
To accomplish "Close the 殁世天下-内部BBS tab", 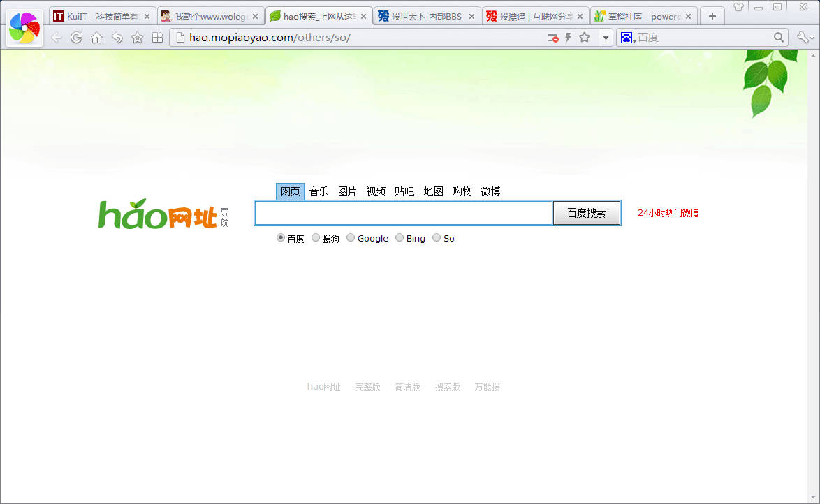I will tap(471, 17).
